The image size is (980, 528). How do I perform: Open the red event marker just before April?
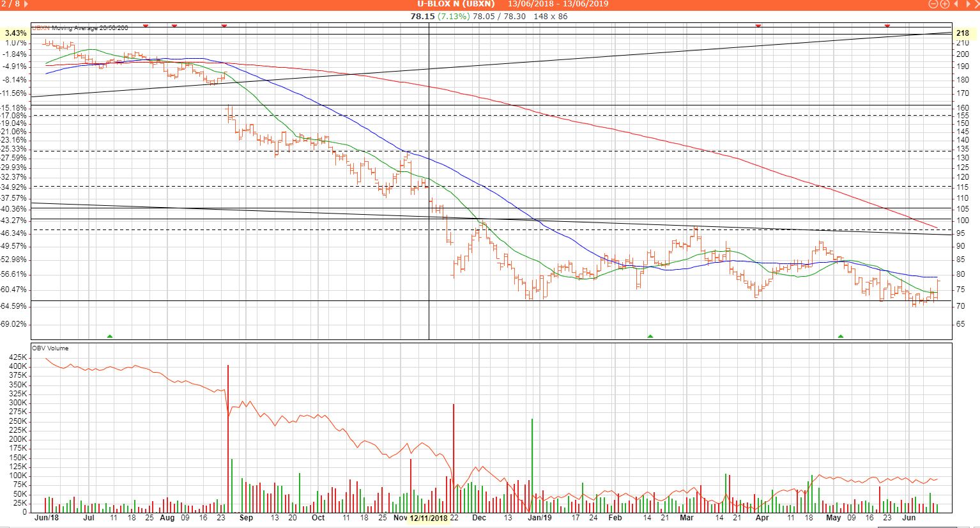758,26
